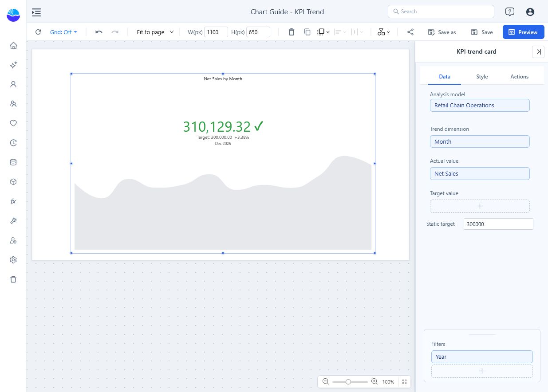Open the Home sidebar icon
Image resolution: width=548 pixels, height=392 pixels.
pos(13,45)
